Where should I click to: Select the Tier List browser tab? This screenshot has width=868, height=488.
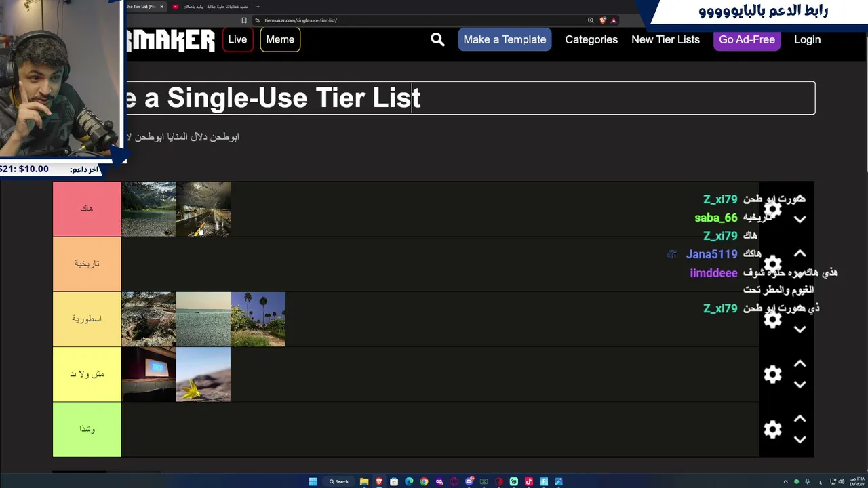[x=144, y=7]
